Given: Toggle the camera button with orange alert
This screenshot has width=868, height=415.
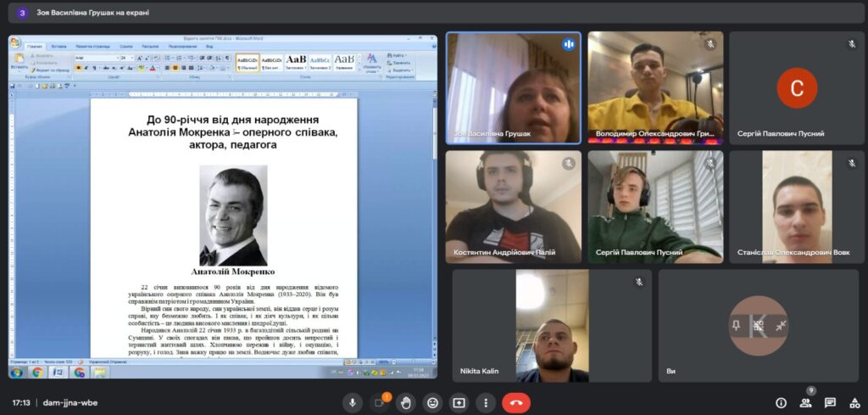Looking at the screenshot, I should [x=379, y=402].
